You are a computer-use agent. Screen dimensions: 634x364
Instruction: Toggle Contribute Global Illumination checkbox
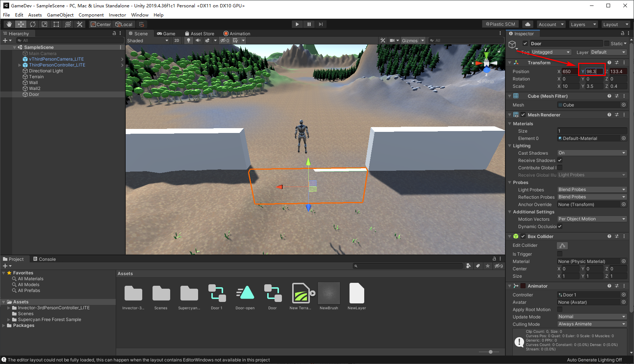560,168
